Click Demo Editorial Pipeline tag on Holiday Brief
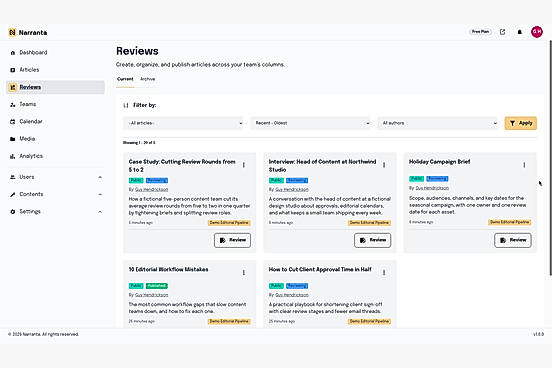Viewport: 552px width, 368px height. click(509, 222)
